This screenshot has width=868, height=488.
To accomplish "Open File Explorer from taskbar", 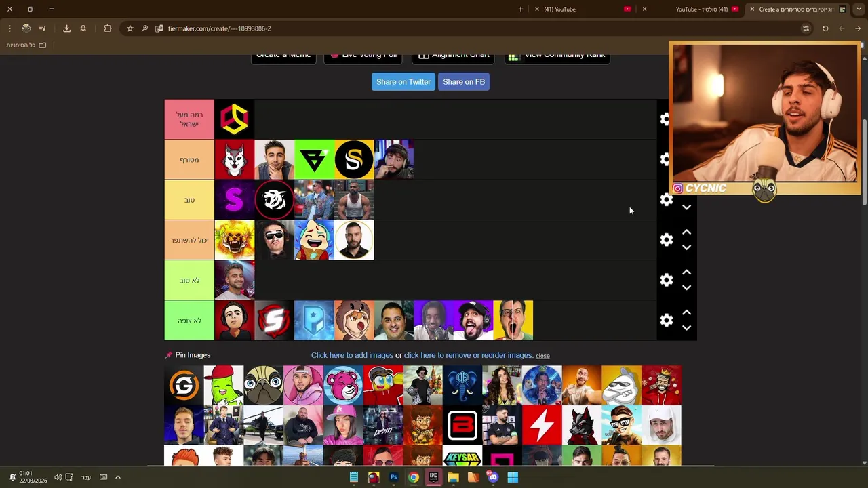I will (x=453, y=477).
